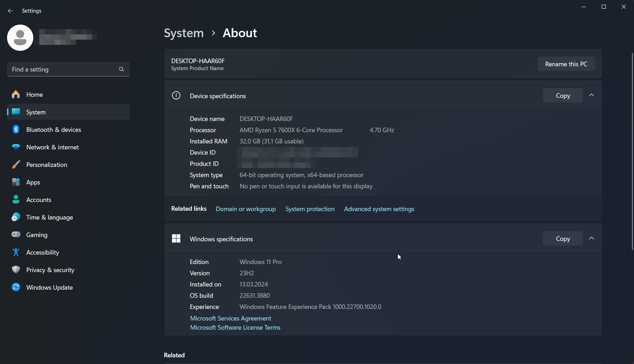Click the Windows Update sync icon

(x=16, y=287)
